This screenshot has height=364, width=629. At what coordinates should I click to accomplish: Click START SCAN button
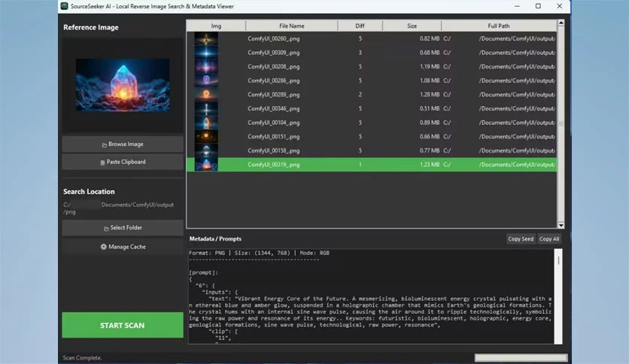point(123,325)
